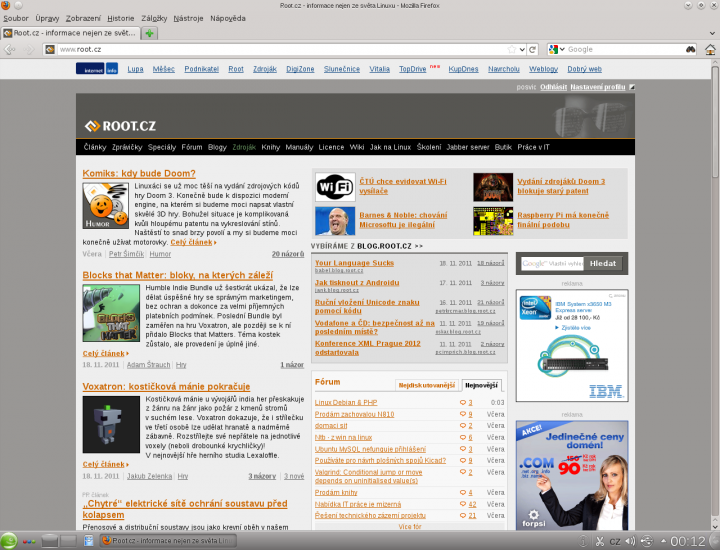Viewport: 720px width, 550px height.
Task: Click the Google custom search field
Action: coord(552,264)
